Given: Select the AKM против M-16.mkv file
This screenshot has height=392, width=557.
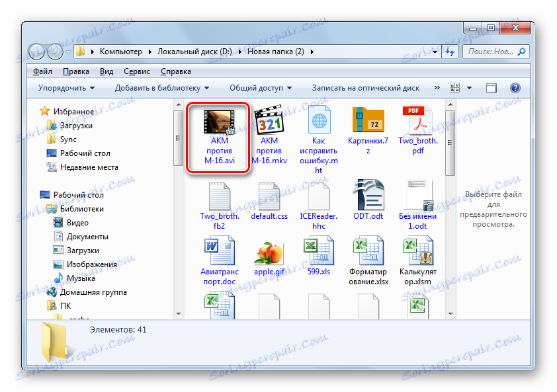Looking at the screenshot, I should click(269, 122).
